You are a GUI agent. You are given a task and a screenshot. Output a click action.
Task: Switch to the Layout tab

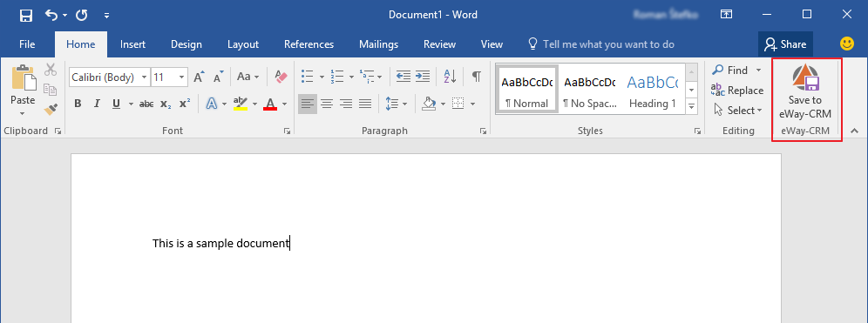243,44
